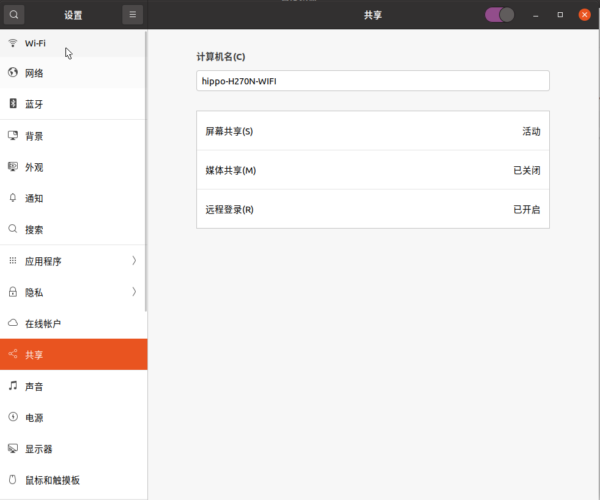The image size is (600, 500).
Task: Focus the 计算机名 text field
Action: coord(373,81)
